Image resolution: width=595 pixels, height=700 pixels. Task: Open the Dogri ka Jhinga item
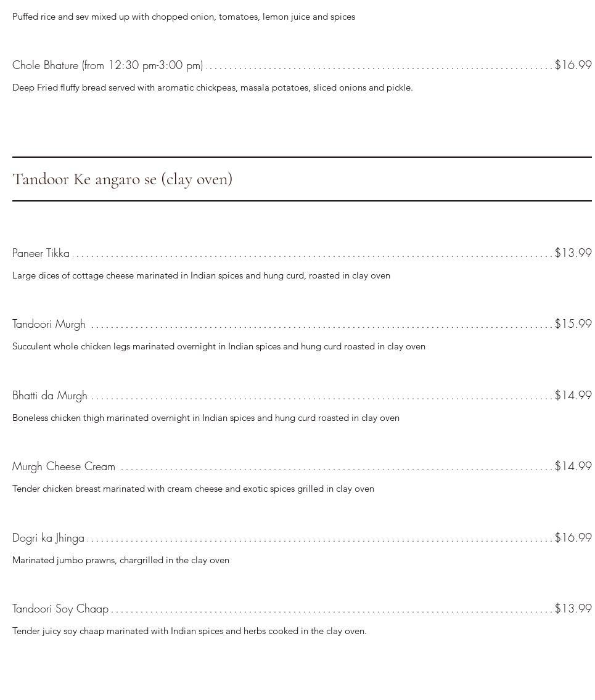(48, 538)
